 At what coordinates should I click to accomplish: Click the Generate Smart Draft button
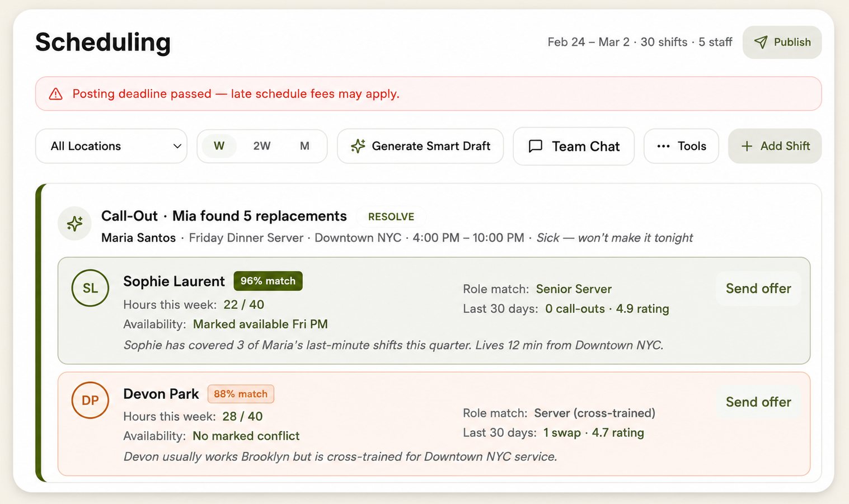[x=420, y=146]
